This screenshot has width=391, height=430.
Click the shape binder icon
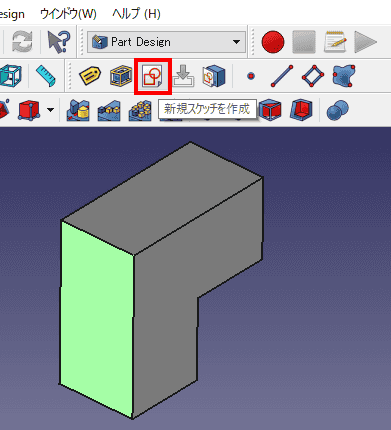[344, 76]
